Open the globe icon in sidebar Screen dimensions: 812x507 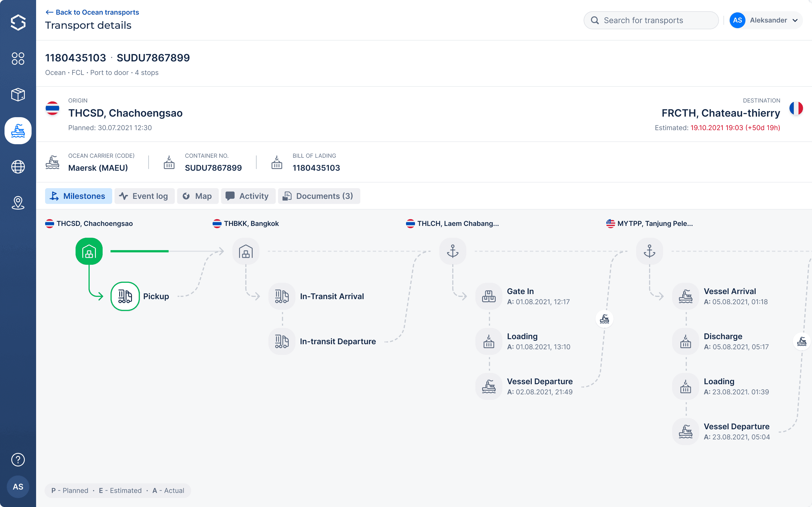pyautogui.click(x=18, y=167)
